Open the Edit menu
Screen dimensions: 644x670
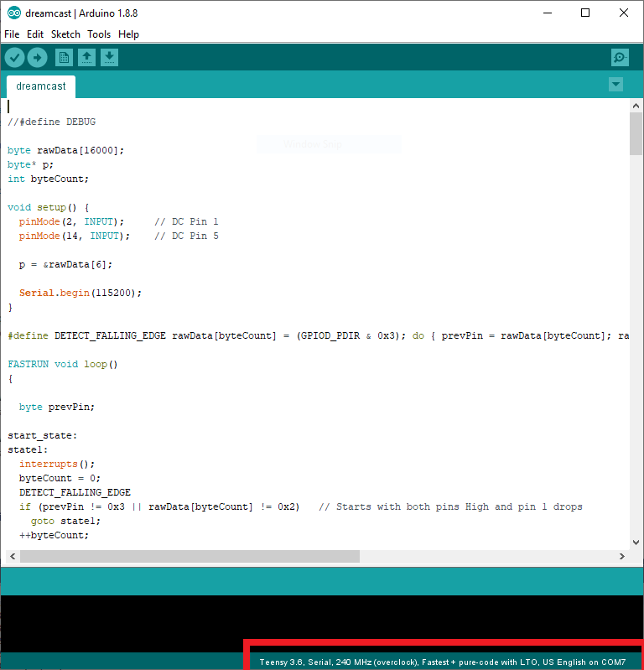click(x=35, y=34)
